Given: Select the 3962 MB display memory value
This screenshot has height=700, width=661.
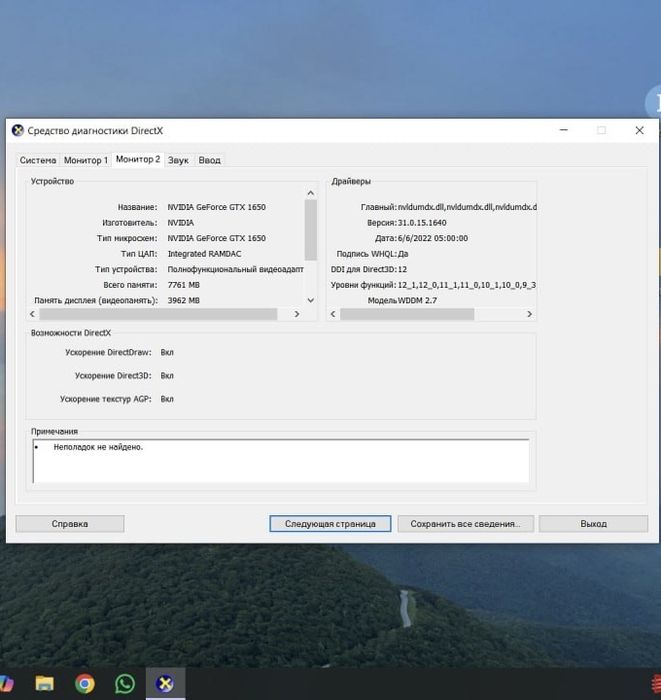Looking at the screenshot, I should coord(183,300).
